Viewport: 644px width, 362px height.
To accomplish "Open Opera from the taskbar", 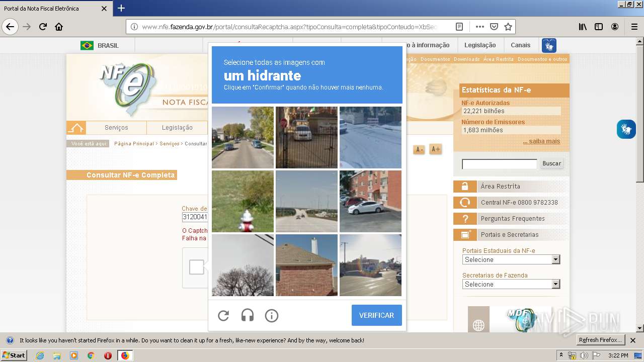I will point(108,355).
